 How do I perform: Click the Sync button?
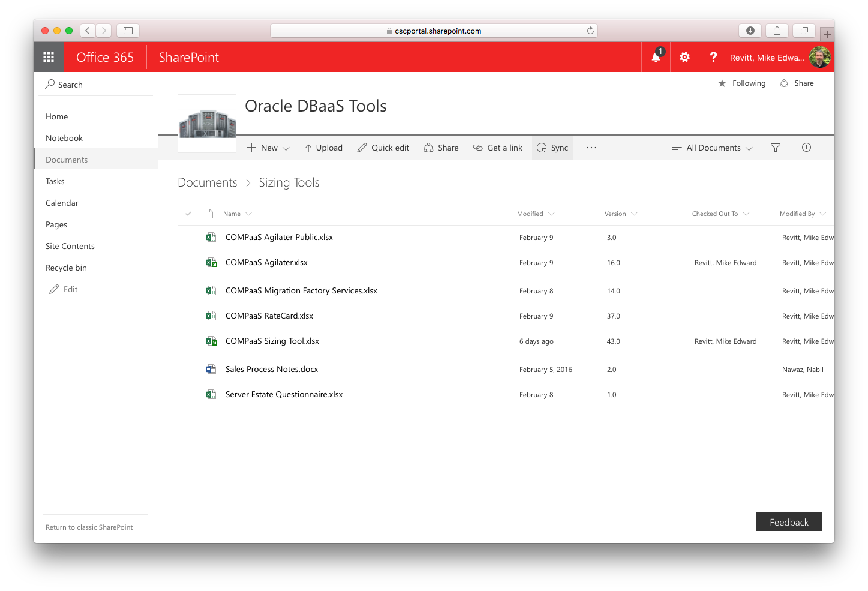point(552,148)
